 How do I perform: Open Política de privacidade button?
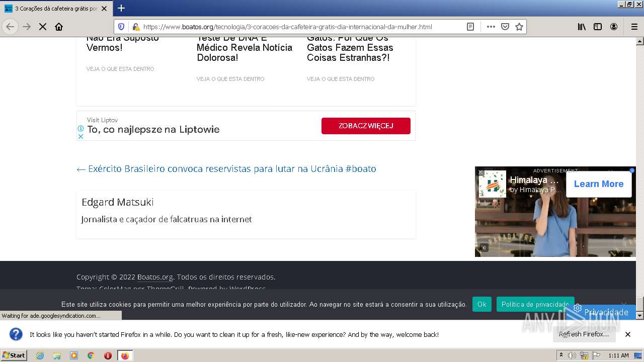pyautogui.click(x=535, y=304)
